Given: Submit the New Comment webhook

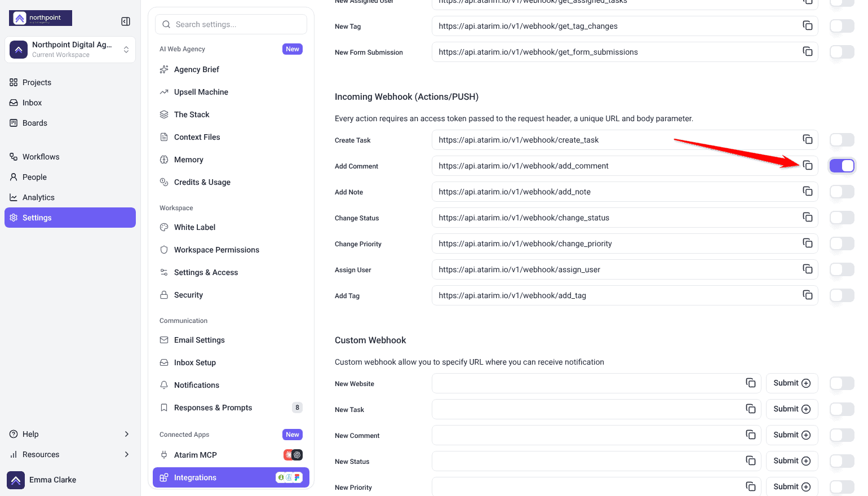Looking at the screenshot, I should click(x=792, y=435).
